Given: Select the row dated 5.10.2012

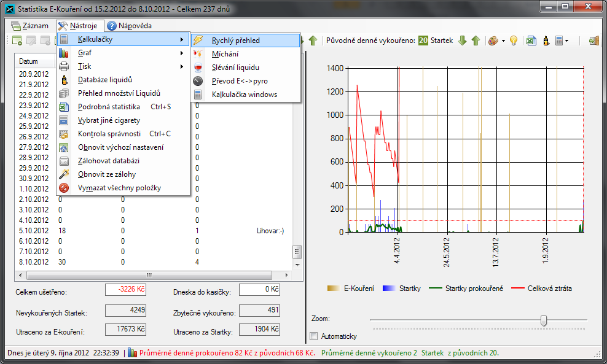Looking at the screenshot, I should (x=154, y=231).
